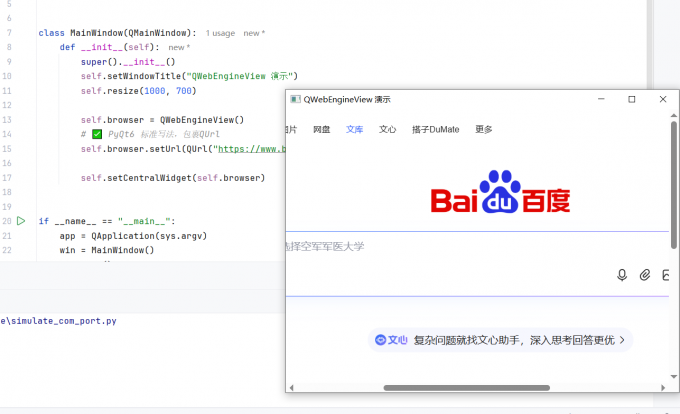Click 'self.setWindowTitle' on line 10
The width and height of the screenshot is (680, 414).
pos(131,76)
